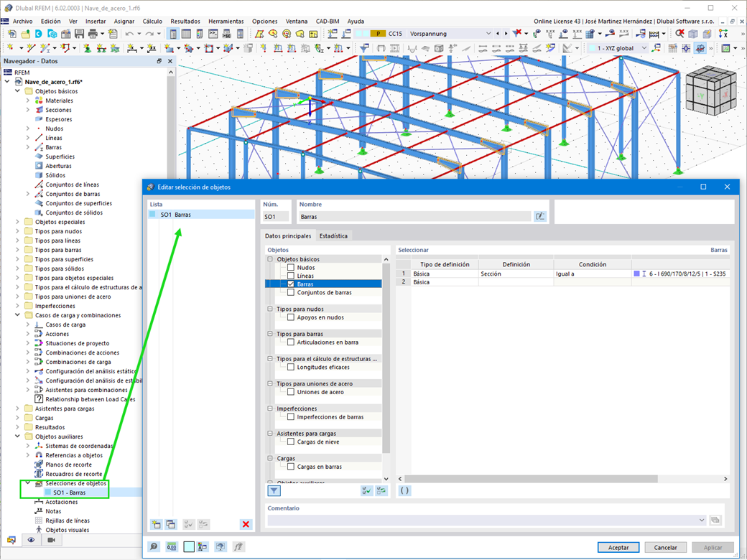The image size is (747, 560).
Task: Open the 1 - XYZ global coordinate dropdown
Action: pos(644,48)
